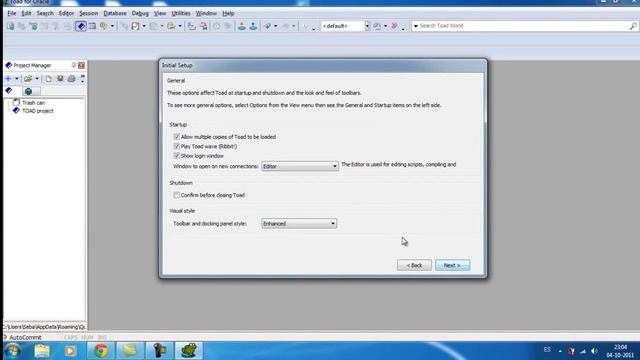Click the Trash can icon in project tree
The height and width of the screenshot is (360, 640).
(x=16, y=102)
